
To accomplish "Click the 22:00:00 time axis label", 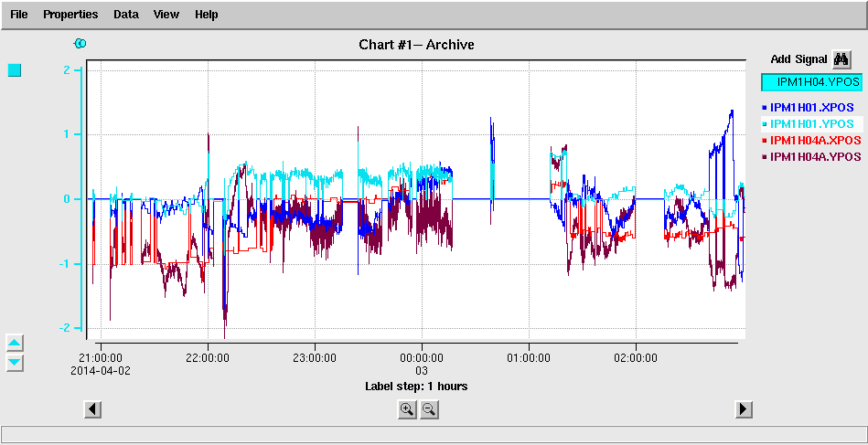I will pyautogui.click(x=208, y=358).
